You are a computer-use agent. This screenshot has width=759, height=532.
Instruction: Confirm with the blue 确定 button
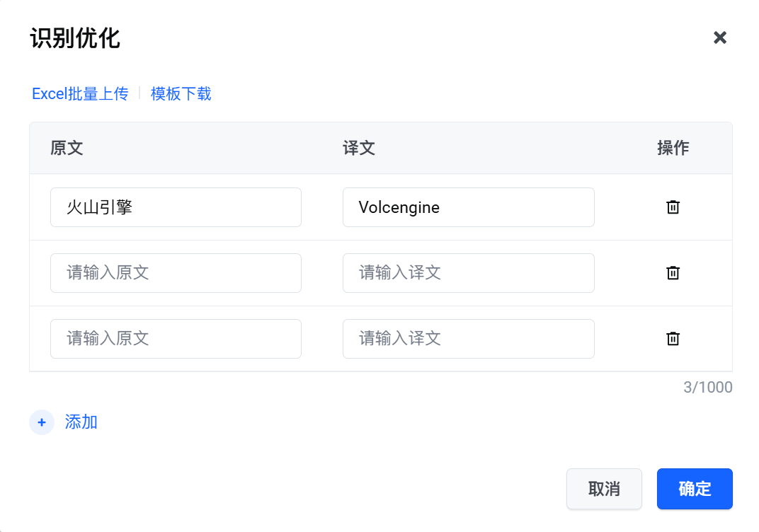pyautogui.click(x=694, y=489)
